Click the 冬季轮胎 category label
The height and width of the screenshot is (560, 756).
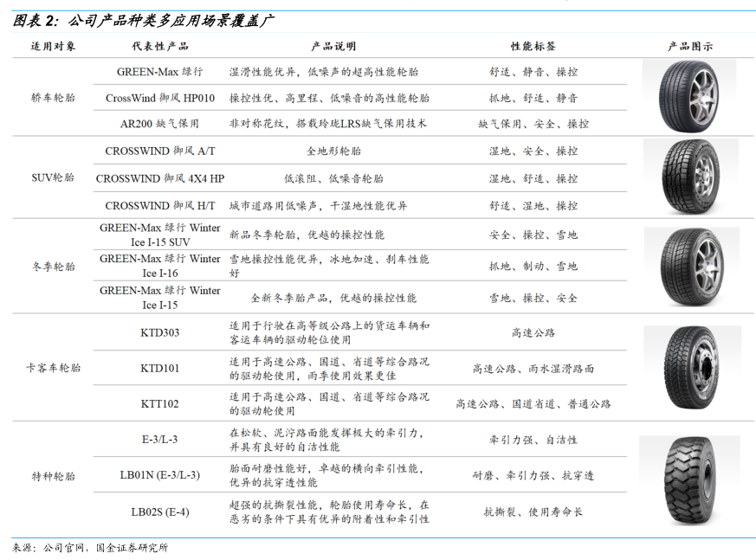pos(53,267)
